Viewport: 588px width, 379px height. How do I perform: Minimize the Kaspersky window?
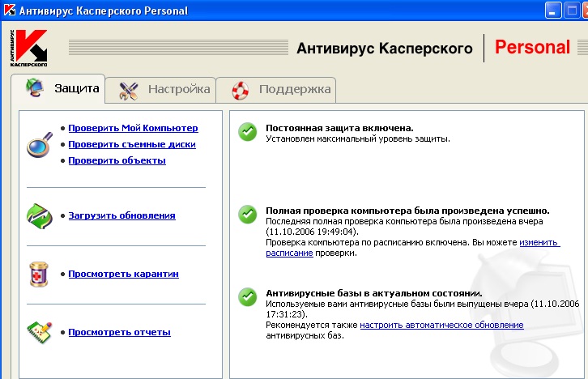(x=555, y=11)
